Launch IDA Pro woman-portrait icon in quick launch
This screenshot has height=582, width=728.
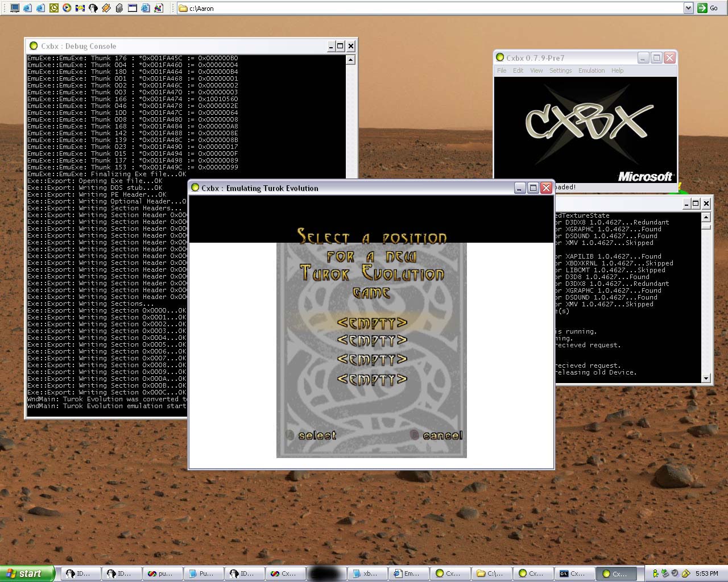93,8
